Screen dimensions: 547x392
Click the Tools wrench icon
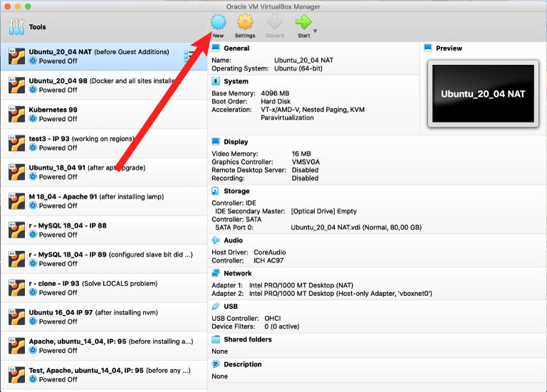[x=17, y=27]
